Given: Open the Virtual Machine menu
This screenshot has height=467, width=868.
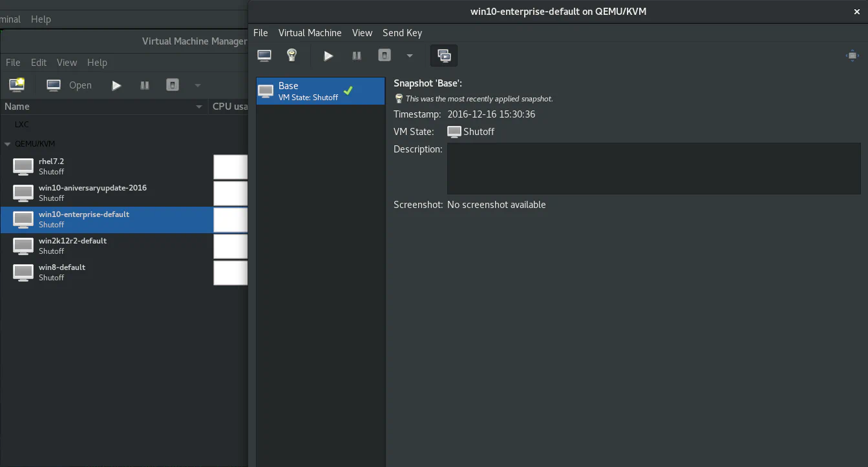Looking at the screenshot, I should coord(310,33).
